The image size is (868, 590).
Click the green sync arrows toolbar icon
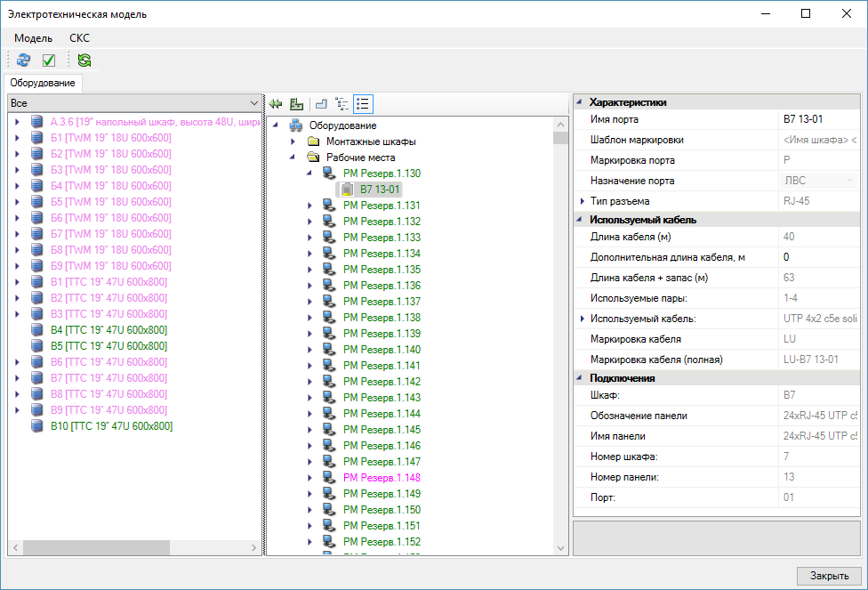(84, 60)
